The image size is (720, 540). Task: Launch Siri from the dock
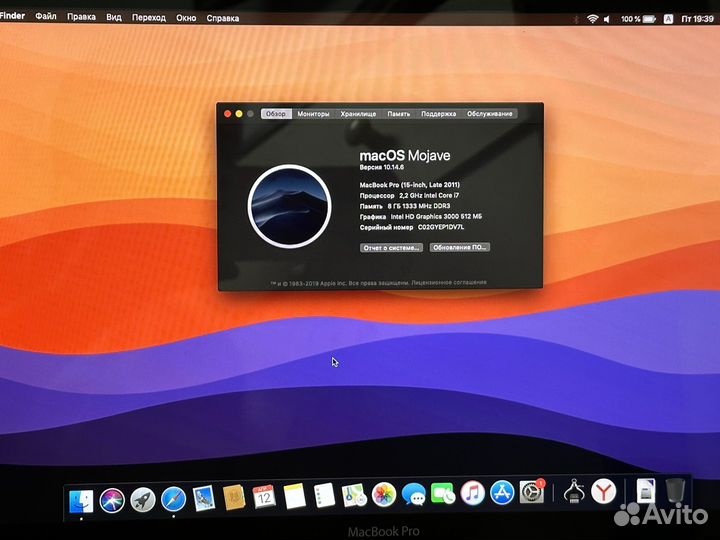(x=112, y=500)
